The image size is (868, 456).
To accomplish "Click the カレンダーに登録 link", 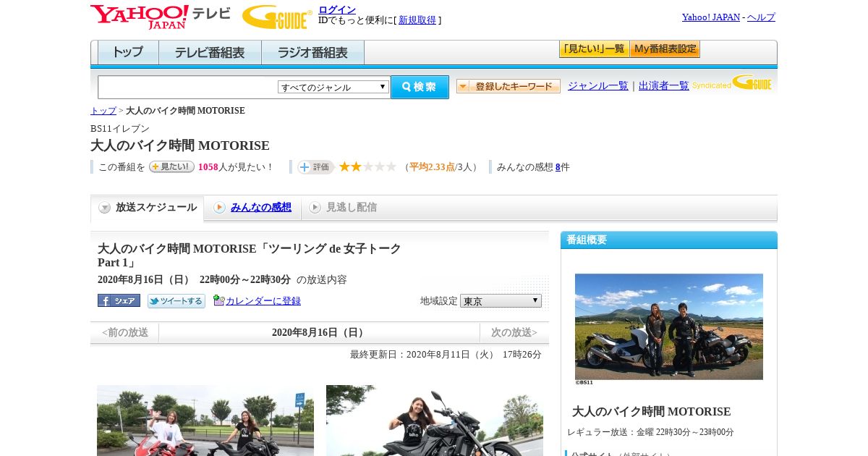I will click(263, 301).
